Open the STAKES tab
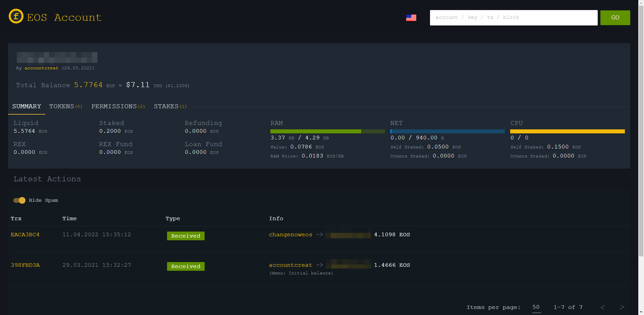Image resolution: width=644 pixels, height=315 pixels. [170, 106]
